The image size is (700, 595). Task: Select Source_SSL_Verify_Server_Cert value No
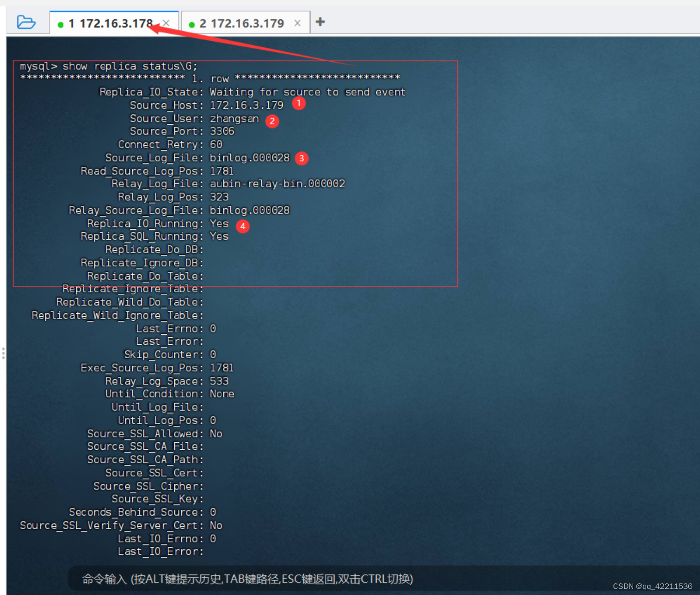[x=216, y=525]
